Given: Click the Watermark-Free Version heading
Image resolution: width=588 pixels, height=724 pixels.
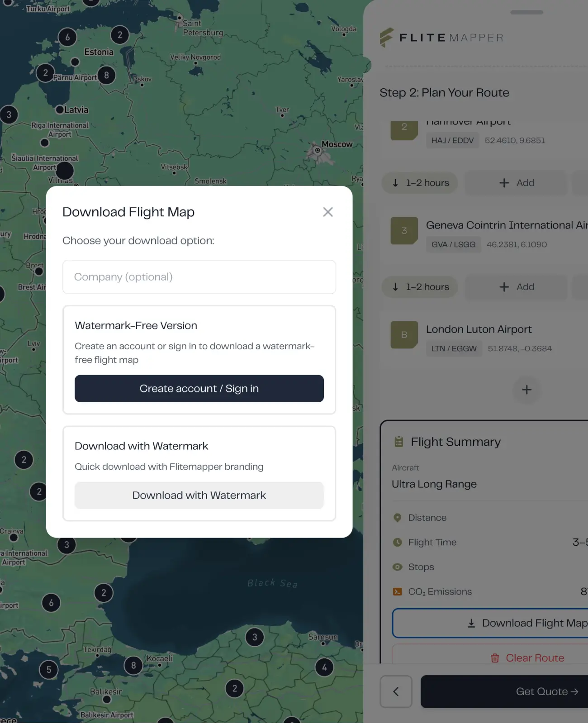Looking at the screenshot, I should click(136, 326).
